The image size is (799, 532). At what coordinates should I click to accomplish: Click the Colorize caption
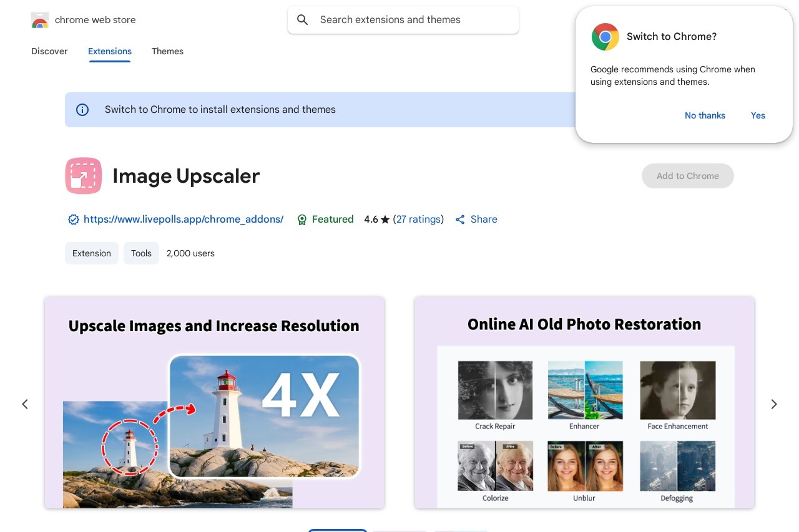[495, 498]
